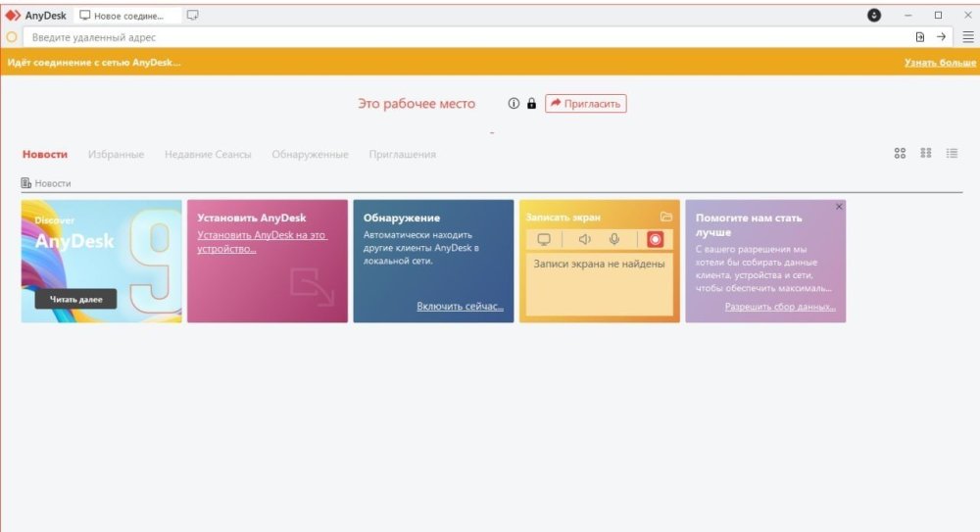Viewport: 980px width, 532px height.
Task: Click Идёт соединение с сетью AnyDesk message
Action: click(x=94, y=63)
